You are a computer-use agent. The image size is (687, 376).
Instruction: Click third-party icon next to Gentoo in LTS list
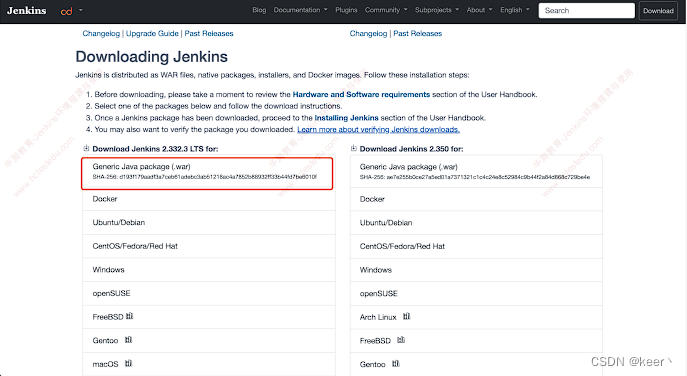pos(128,340)
